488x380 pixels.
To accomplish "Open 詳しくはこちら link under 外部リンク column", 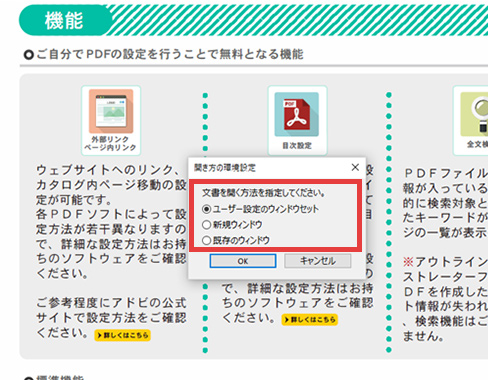I will [x=123, y=335].
